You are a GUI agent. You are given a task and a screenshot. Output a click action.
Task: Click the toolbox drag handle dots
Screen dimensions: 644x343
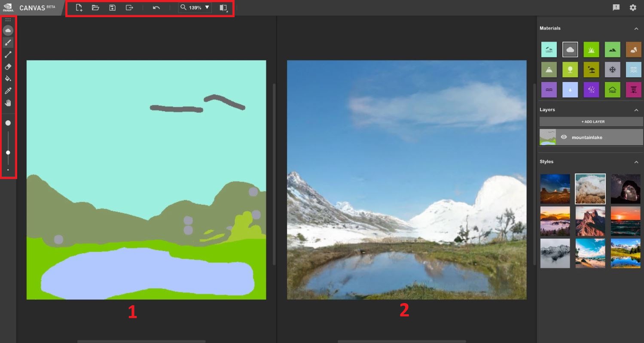[8, 20]
